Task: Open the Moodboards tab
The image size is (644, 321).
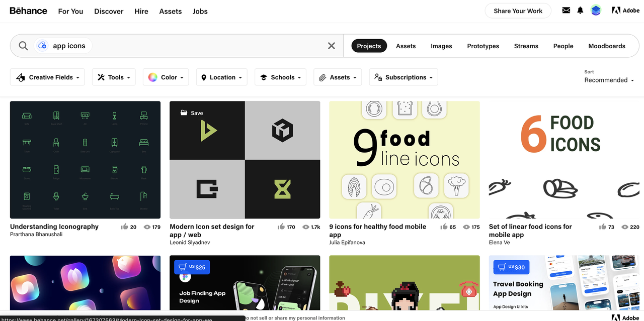Action: (607, 46)
